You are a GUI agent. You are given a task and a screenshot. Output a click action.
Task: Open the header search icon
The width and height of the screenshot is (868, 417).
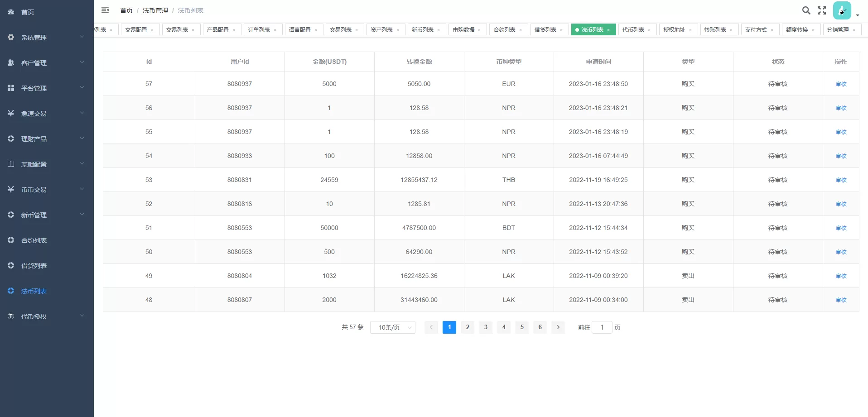806,10
